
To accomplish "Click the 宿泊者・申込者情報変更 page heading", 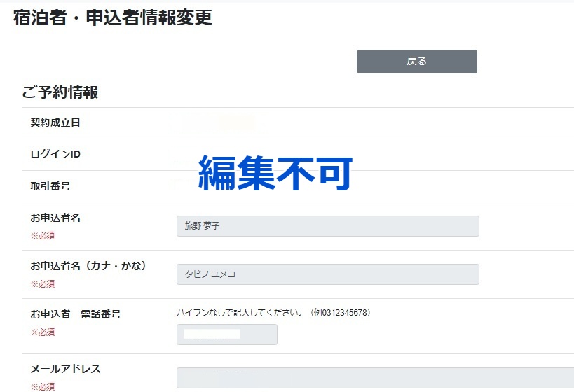I will click(113, 17).
